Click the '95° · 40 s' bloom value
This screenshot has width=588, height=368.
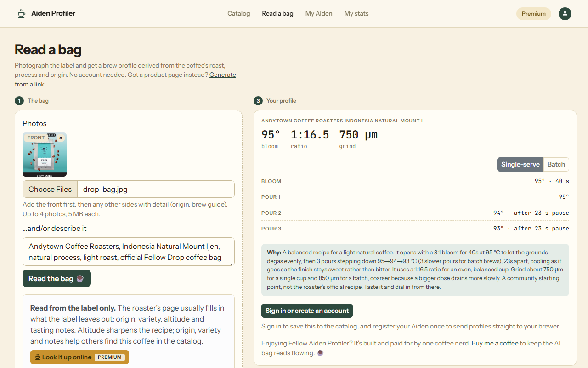coord(552,181)
